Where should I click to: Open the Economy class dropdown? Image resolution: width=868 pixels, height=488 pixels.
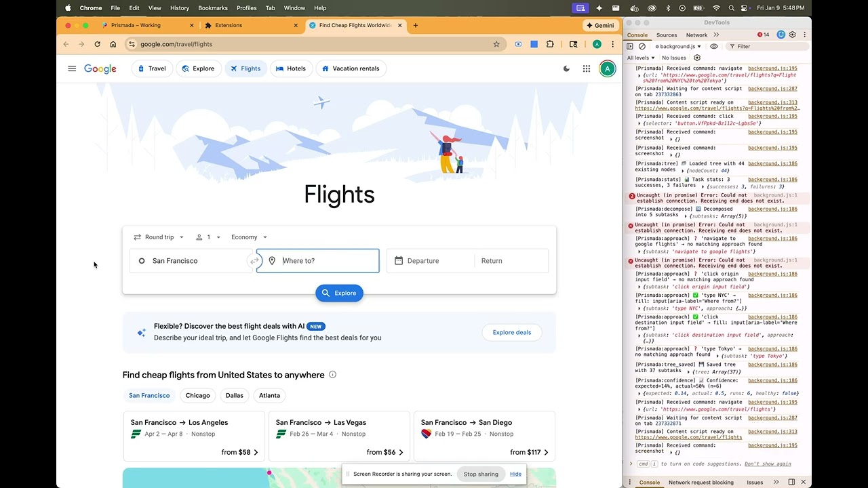coord(249,237)
